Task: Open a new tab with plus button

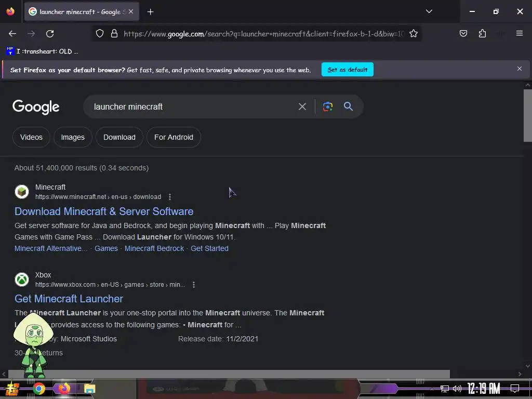Action: point(150,12)
